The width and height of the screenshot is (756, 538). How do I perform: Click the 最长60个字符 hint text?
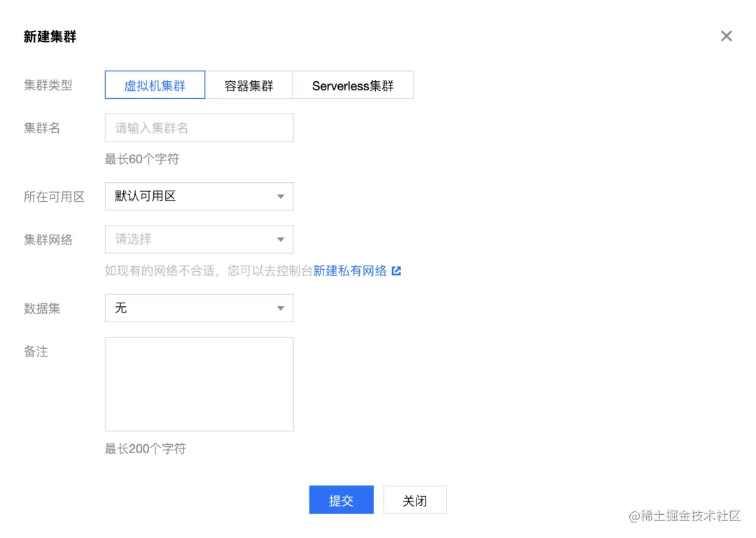[x=141, y=159]
